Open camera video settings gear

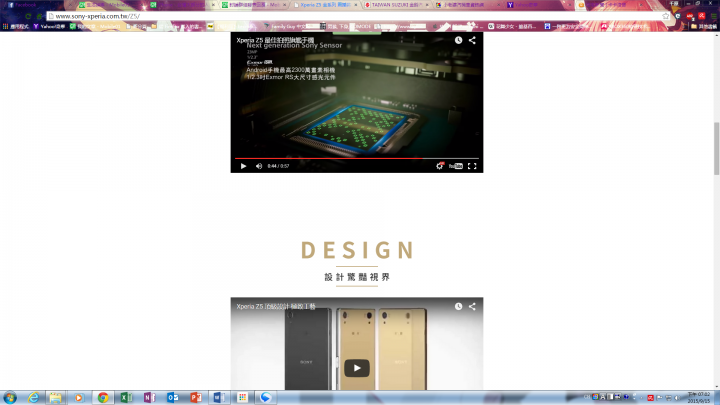(x=439, y=166)
